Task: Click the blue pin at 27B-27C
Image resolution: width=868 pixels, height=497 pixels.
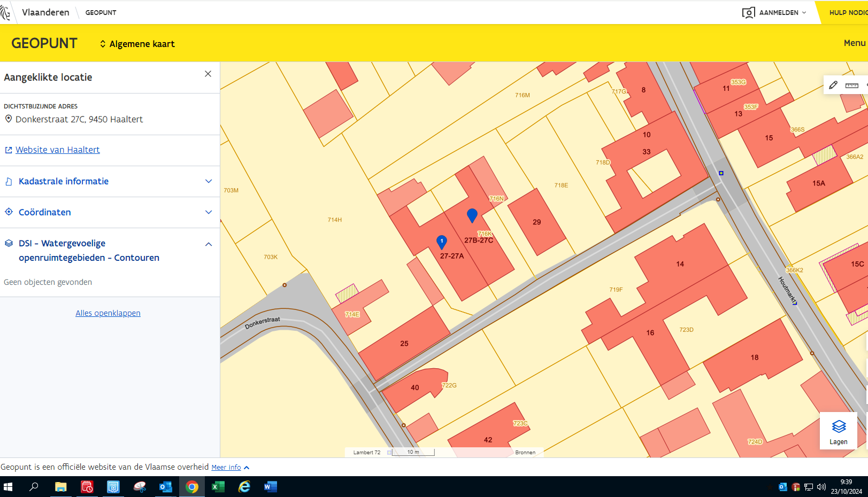Action: [472, 215]
